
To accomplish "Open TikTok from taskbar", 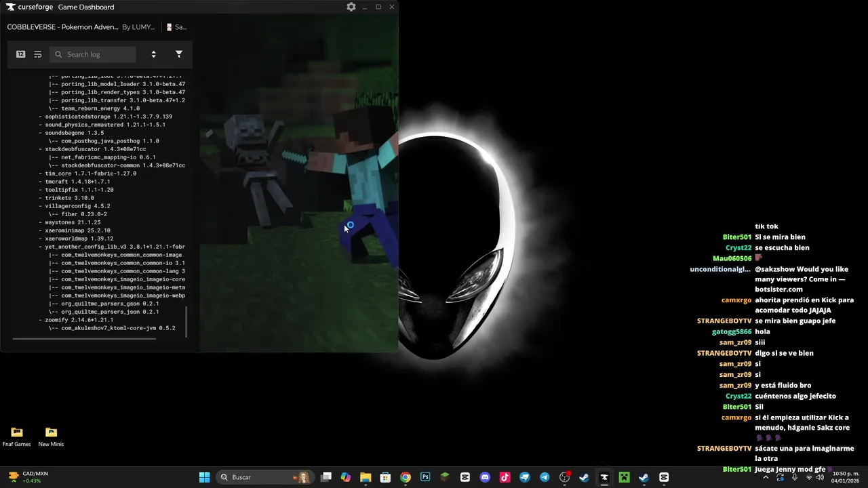I will click(505, 477).
